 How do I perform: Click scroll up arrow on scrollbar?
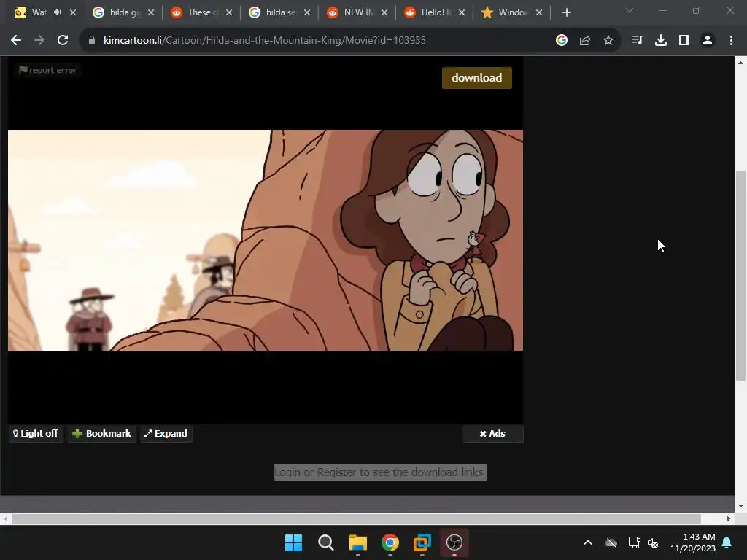click(740, 63)
